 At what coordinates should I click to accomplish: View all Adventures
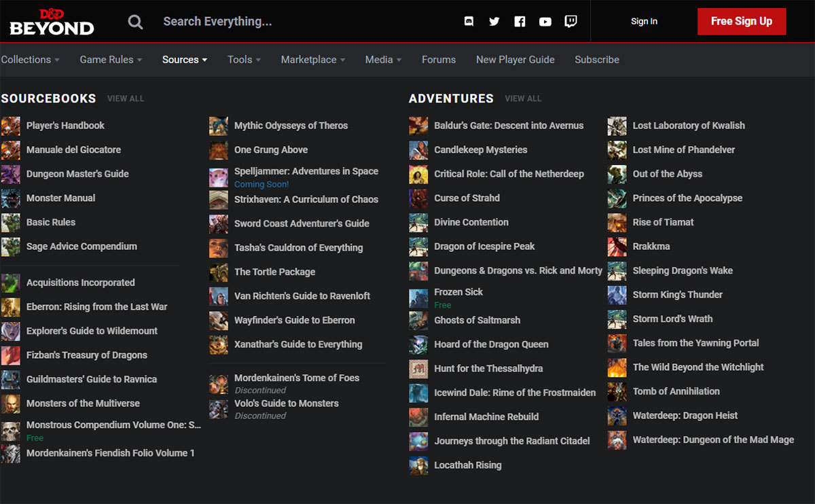pyautogui.click(x=523, y=98)
